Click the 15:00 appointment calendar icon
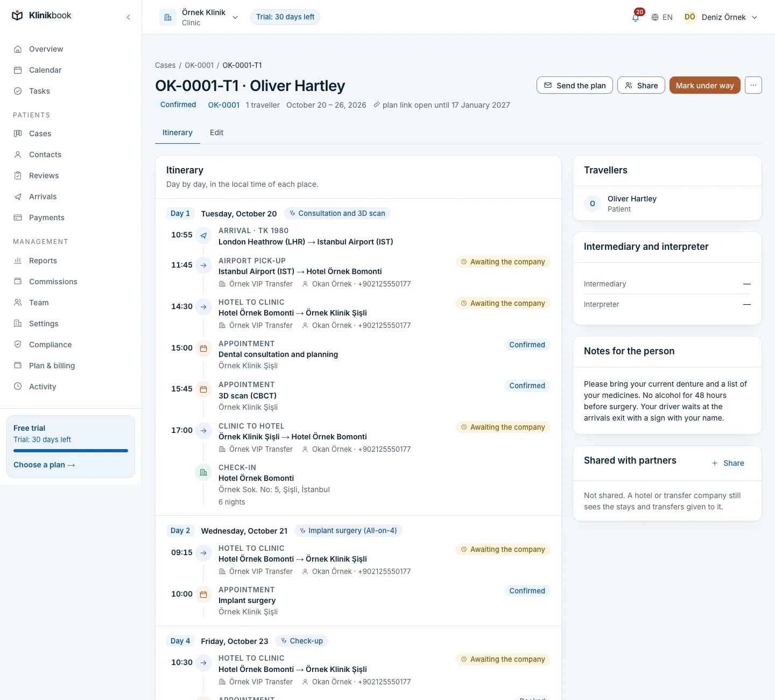 203,348
